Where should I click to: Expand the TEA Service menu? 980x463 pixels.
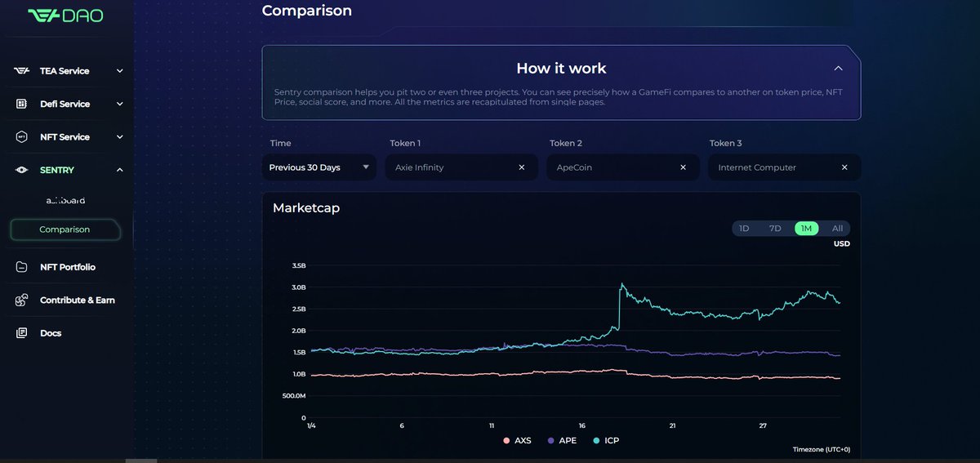click(x=119, y=71)
